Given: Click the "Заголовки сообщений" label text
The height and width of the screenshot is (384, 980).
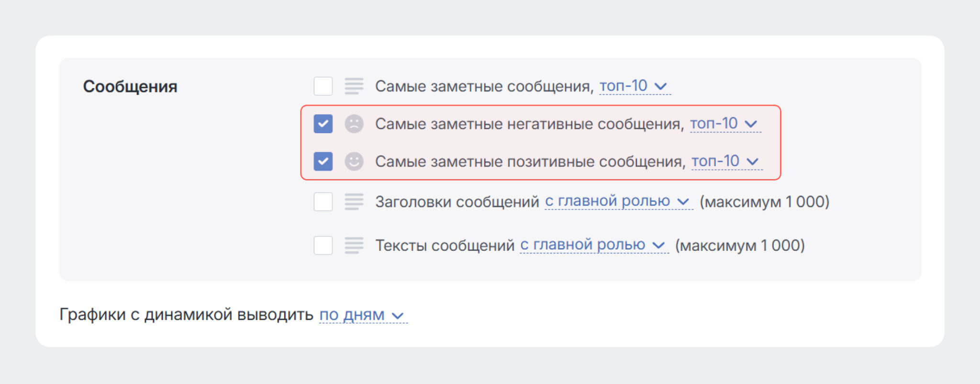Looking at the screenshot, I should click(x=457, y=202).
